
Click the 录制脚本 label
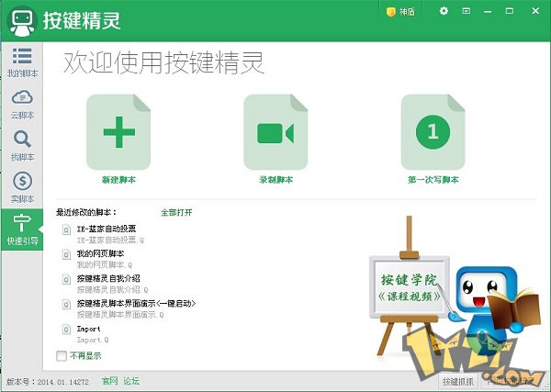[275, 180]
